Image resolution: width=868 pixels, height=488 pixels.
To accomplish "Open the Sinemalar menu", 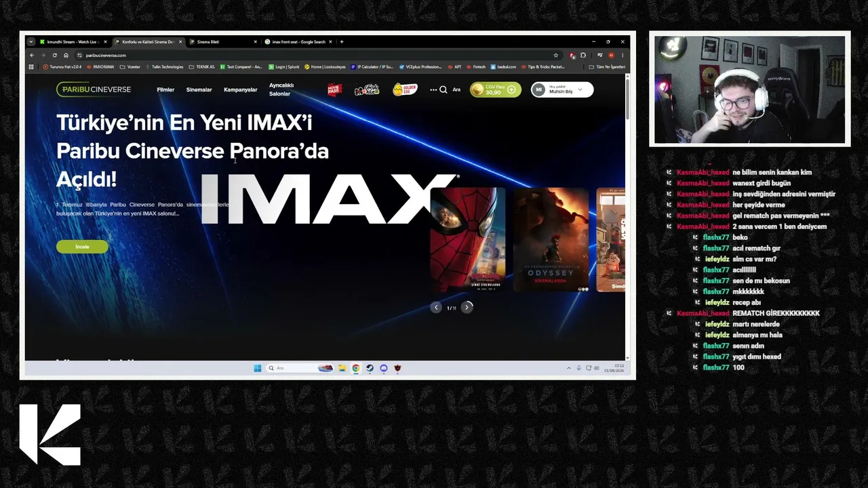I will click(x=199, y=89).
